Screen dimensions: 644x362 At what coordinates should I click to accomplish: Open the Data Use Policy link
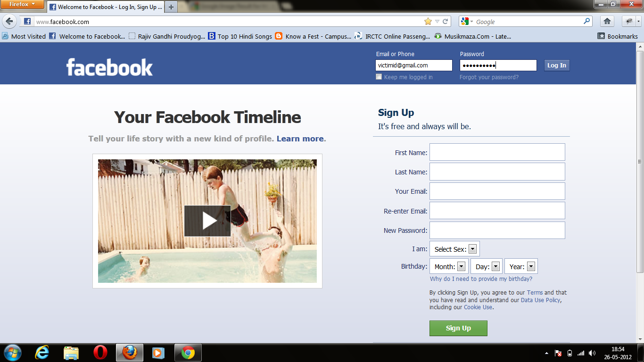point(541,300)
